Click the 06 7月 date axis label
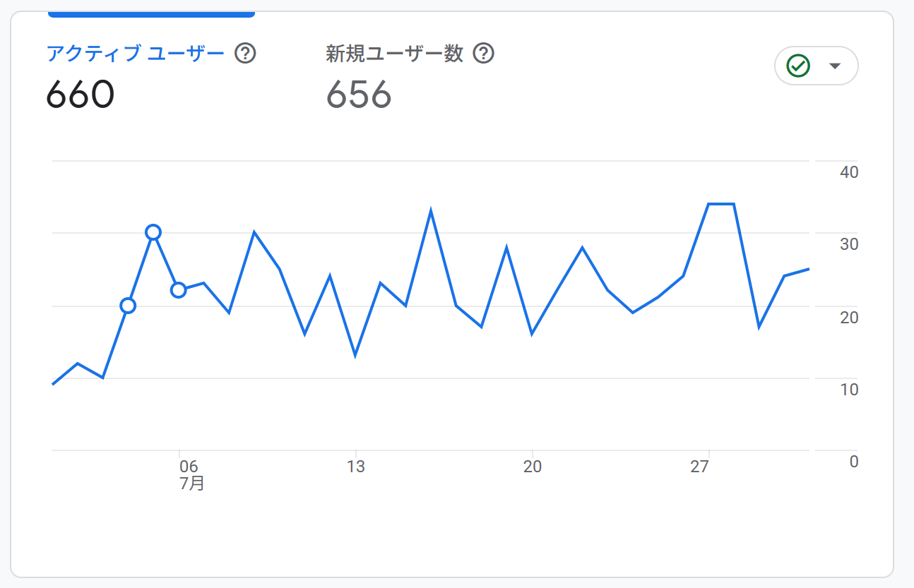This screenshot has width=914, height=588. point(189,474)
